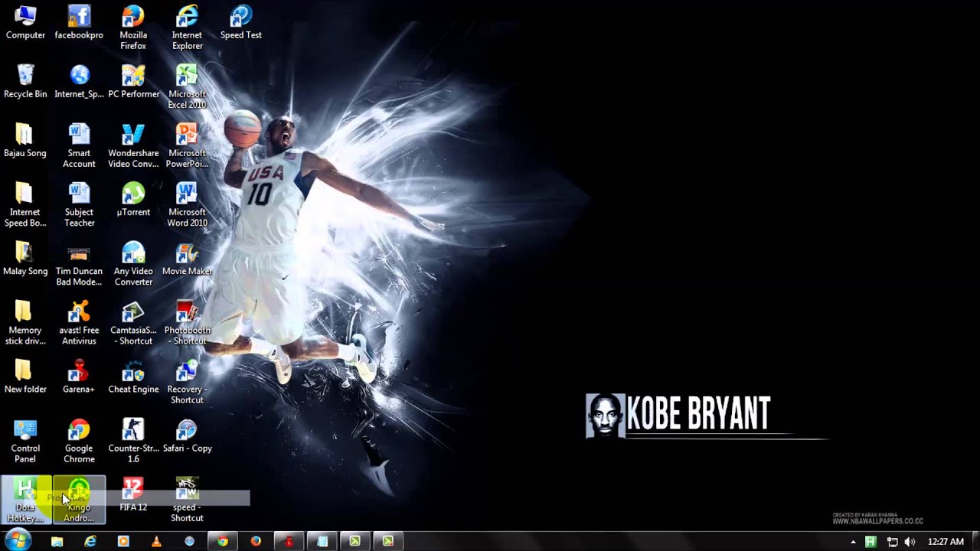Select the Cheat Engine desktop icon

(133, 377)
